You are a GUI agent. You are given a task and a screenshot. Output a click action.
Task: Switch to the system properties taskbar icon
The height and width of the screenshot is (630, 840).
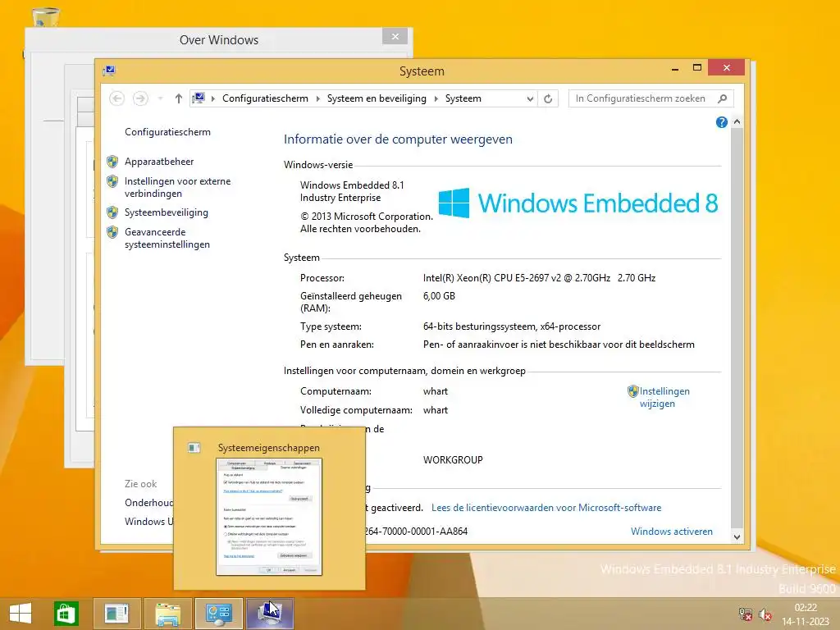[x=269, y=614]
